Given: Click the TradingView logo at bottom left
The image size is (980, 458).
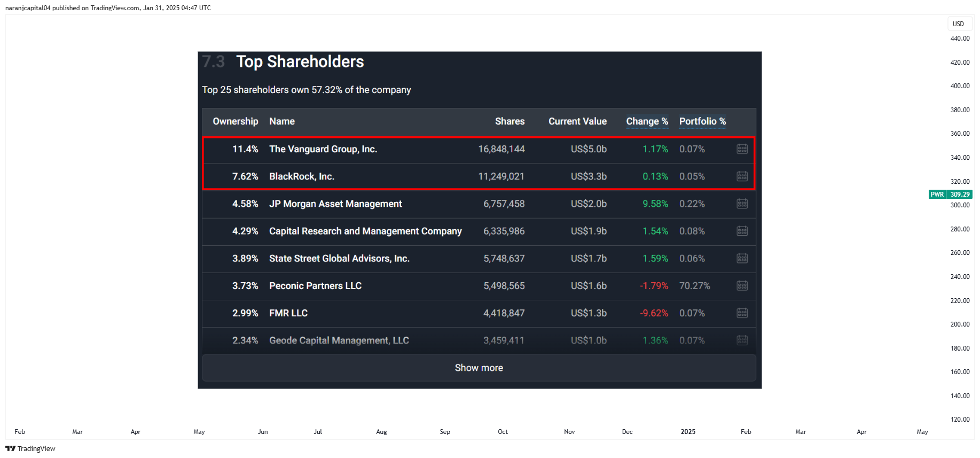Looking at the screenshot, I should tap(30, 448).
